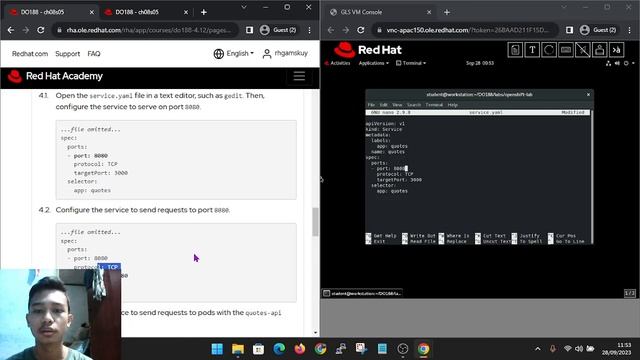Open Microsoft Edge from the taskbar
640x360 pixels.
pos(279,349)
